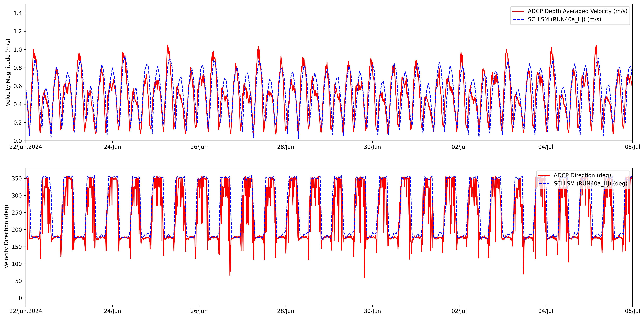Click the 'Velocity Magnitude (m/s)' y-axis title
This screenshot has width=644, height=318.
click(8, 72)
